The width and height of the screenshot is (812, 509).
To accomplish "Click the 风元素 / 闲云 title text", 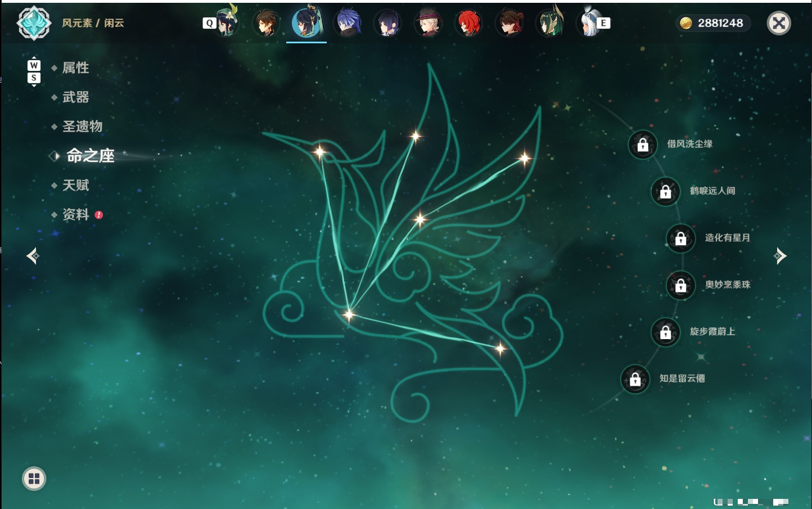I will (93, 23).
